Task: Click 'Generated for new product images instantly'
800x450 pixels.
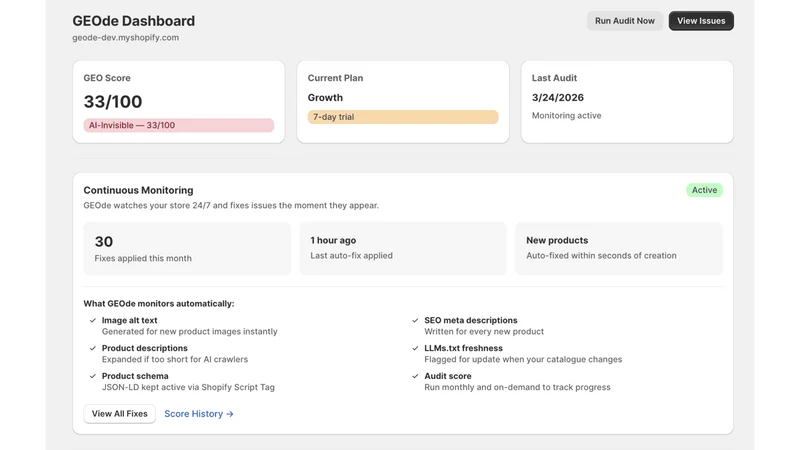Action: coord(190,331)
